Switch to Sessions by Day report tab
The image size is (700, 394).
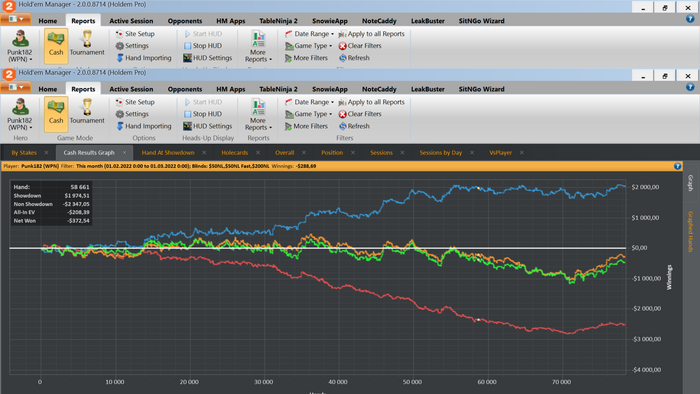point(441,153)
